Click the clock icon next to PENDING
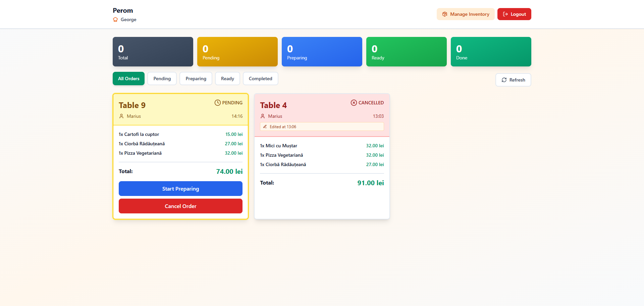This screenshot has height=306, width=644. tap(218, 103)
